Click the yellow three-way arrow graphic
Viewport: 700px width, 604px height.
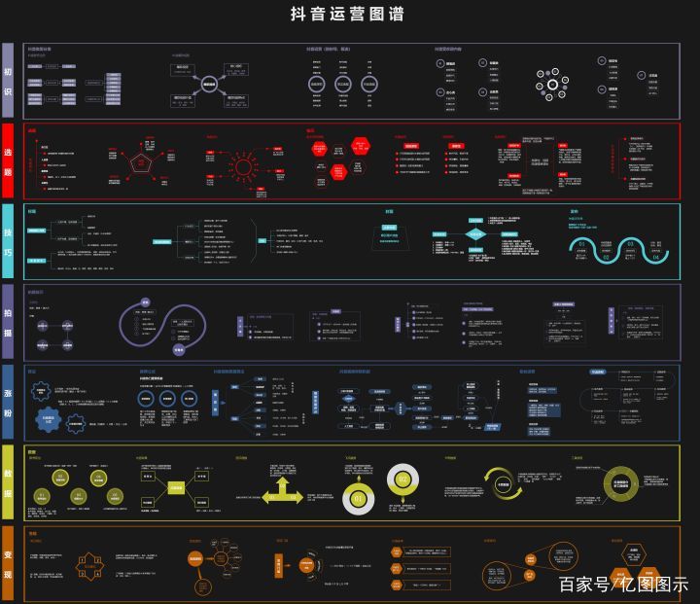coord(283,491)
